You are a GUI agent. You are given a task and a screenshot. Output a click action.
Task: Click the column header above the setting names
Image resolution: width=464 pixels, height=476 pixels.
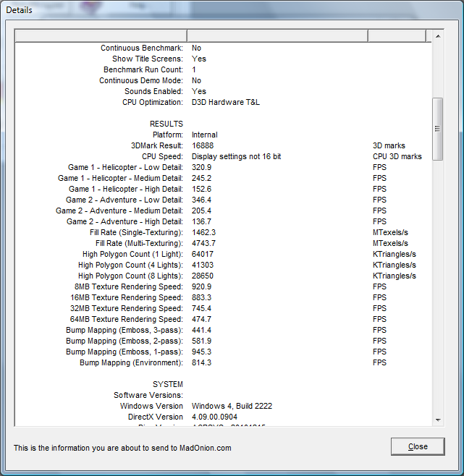pos(101,35)
